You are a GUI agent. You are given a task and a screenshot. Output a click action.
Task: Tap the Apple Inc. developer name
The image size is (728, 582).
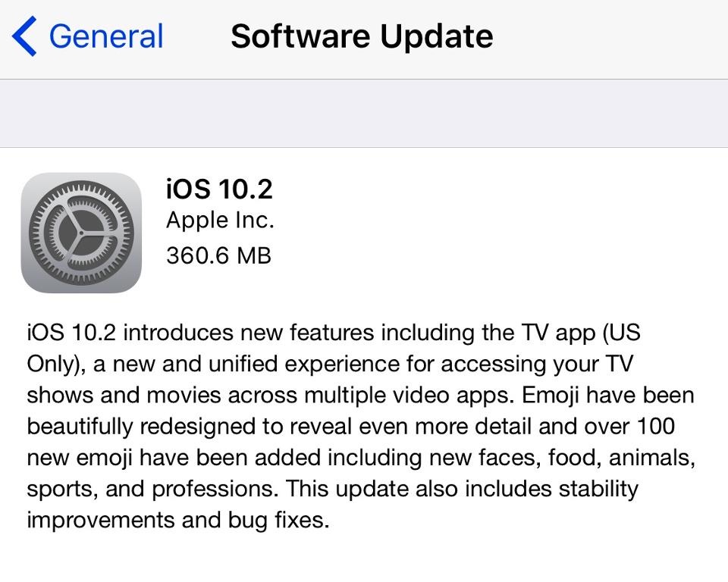click(x=220, y=221)
